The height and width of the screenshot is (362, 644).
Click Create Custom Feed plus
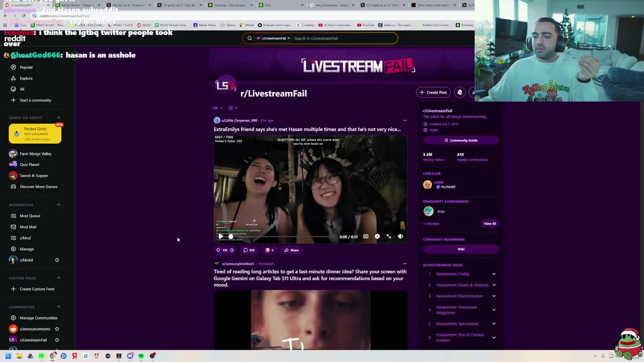click(14, 289)
